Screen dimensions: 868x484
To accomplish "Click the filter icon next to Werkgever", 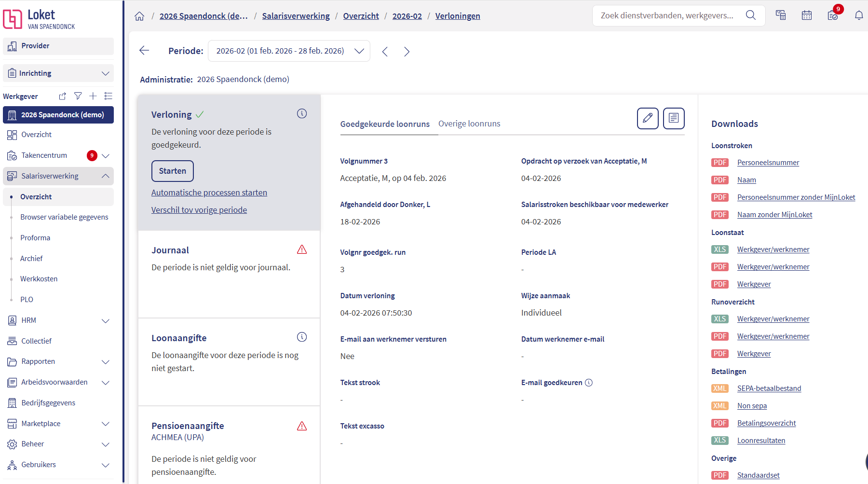I will 78,96.
